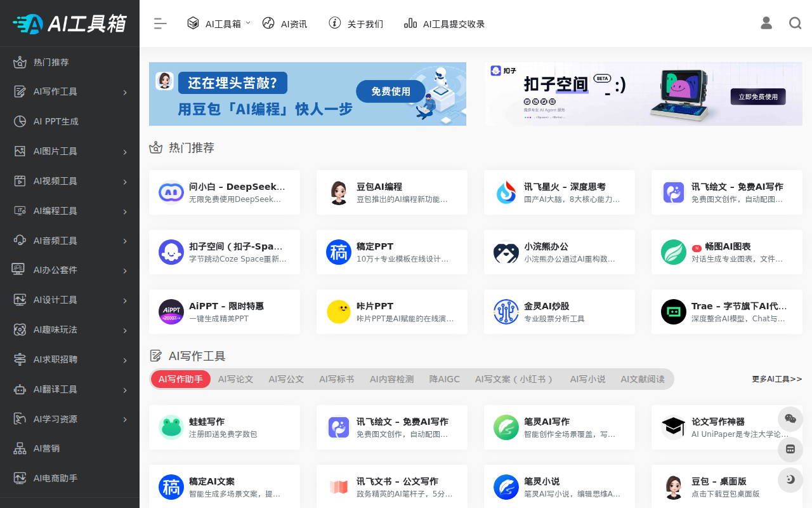Select the AI写论文 tab
This screenshot has height=508, width=812.
pyautogui.click(x=235, y=379)
